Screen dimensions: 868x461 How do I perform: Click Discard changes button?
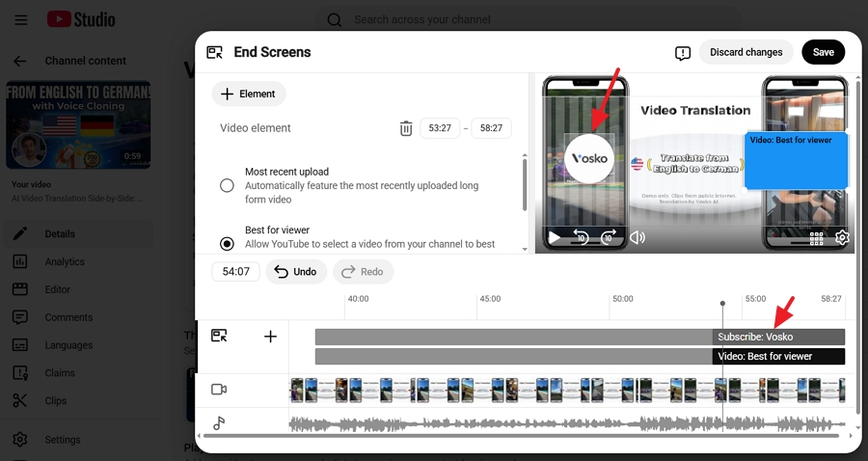[746, 52]
